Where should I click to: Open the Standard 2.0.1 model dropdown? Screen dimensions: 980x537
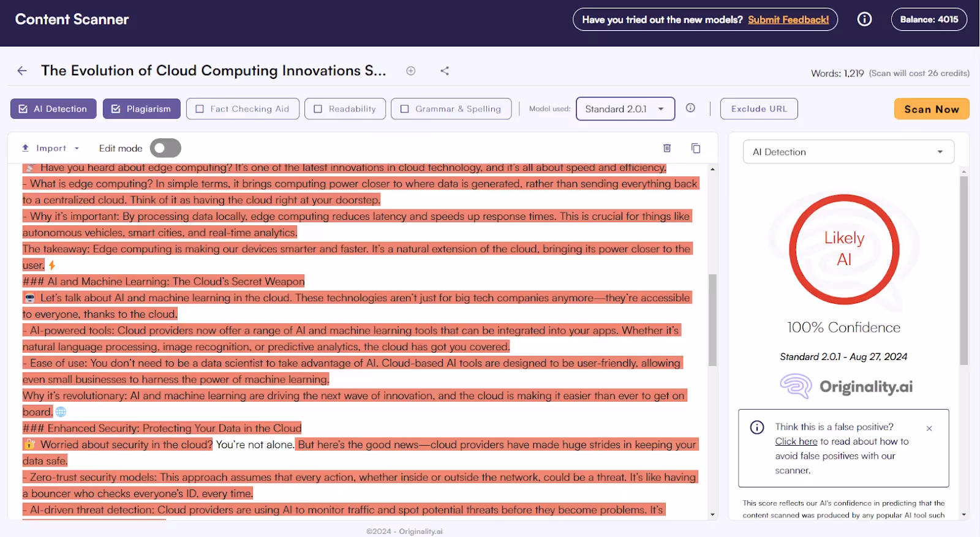click(x=625, y=109)
